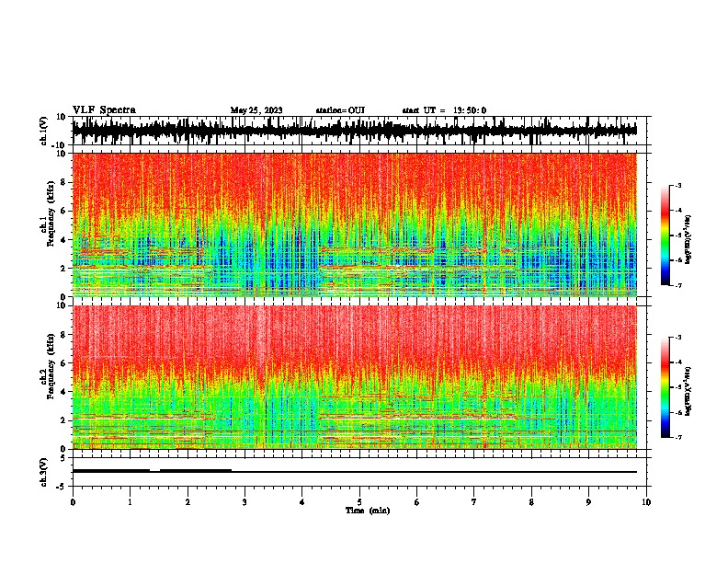The width and height of the screenshot is (728, 563).
Task: Click the "ch.3(V)" axis label
Action: [44, 472]
